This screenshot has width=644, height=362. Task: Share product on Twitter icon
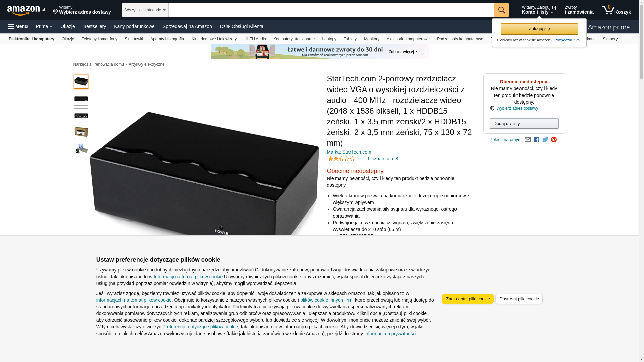click(545, 140)
